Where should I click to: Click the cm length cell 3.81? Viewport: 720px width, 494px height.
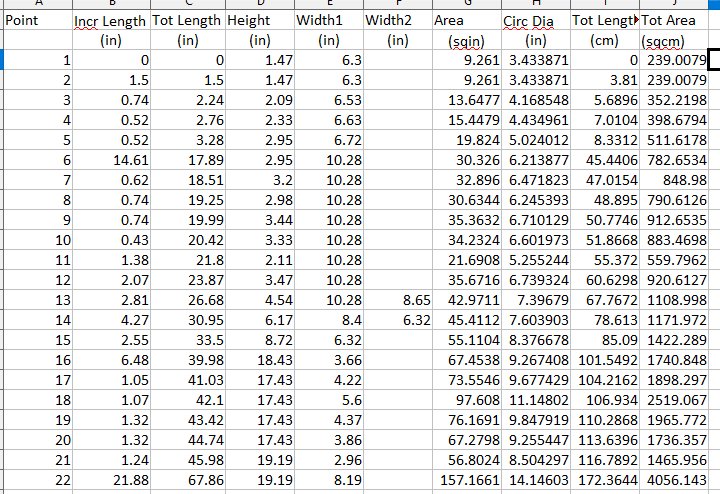coord(605,80)
